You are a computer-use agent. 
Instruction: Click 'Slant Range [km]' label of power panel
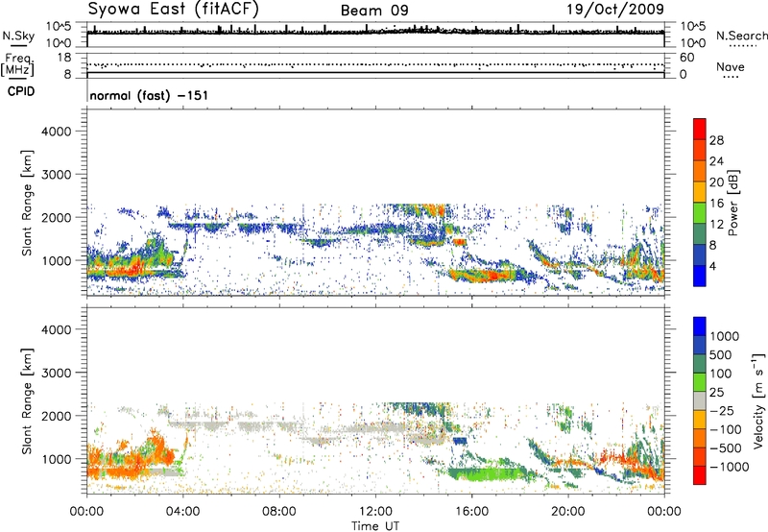(x=27, y=204)
